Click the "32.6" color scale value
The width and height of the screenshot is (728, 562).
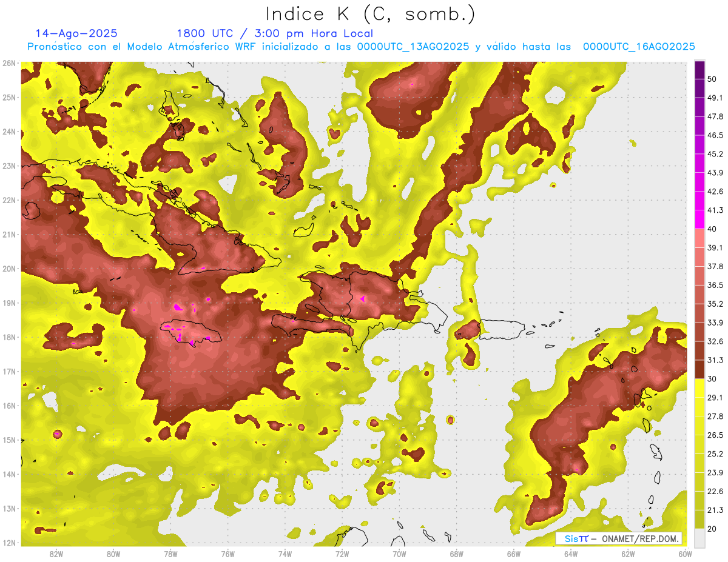tap(715, 341)
